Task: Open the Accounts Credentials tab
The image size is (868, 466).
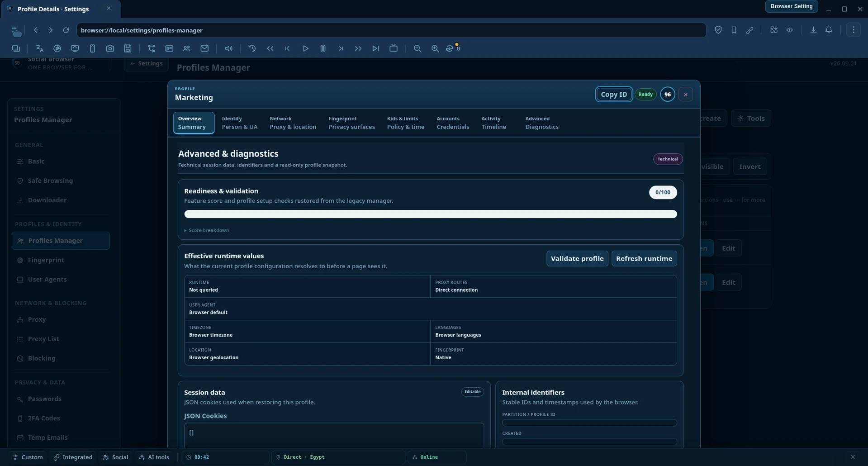Action: [x=453, y=123]
